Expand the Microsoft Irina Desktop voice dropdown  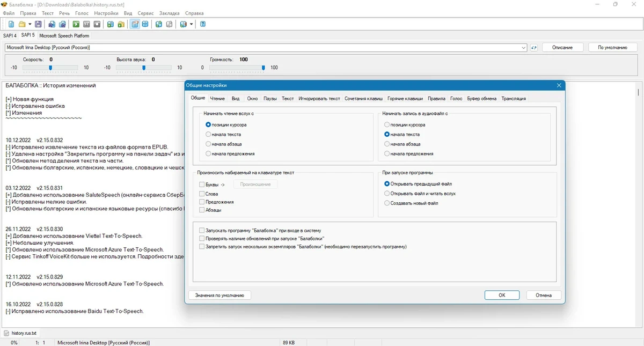click(x=523, y=48)
